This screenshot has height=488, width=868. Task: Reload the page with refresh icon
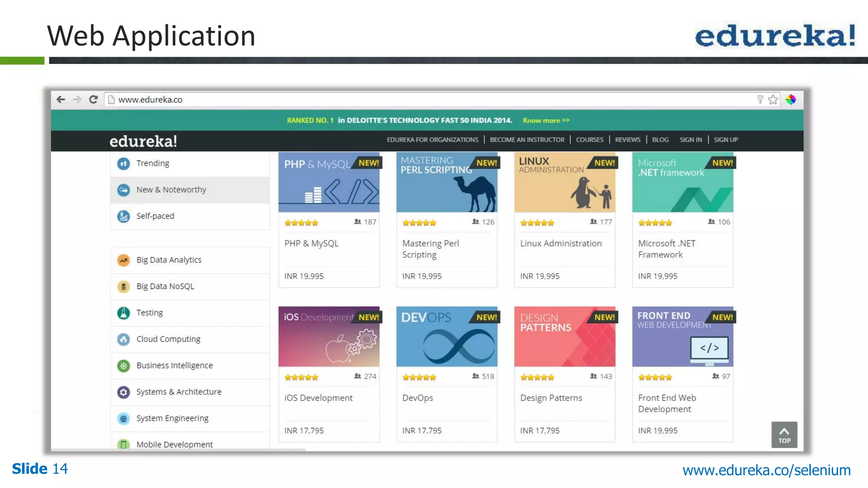point(93,100)
